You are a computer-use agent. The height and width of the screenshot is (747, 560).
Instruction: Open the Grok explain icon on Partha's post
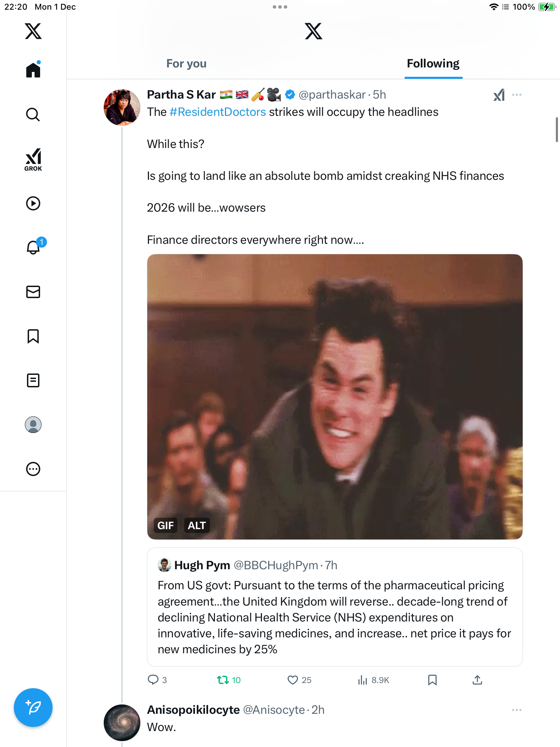point(499,95)
